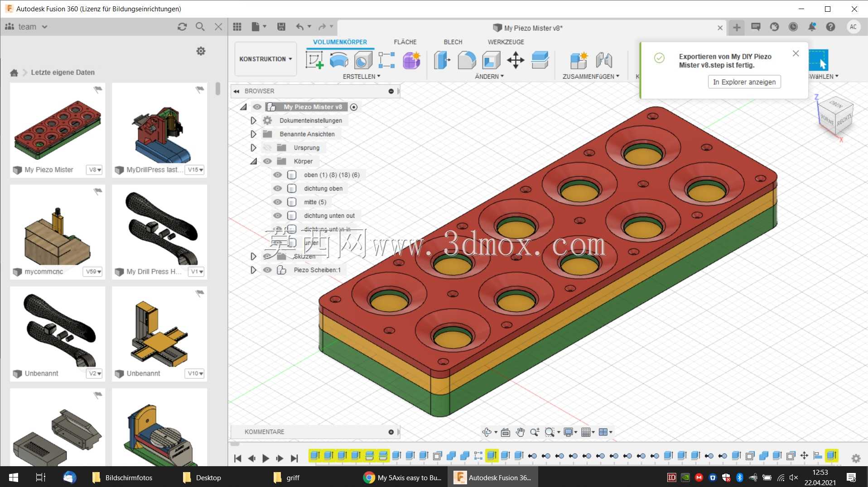Switch to the WERKZEUGE tab

point(506,42)
